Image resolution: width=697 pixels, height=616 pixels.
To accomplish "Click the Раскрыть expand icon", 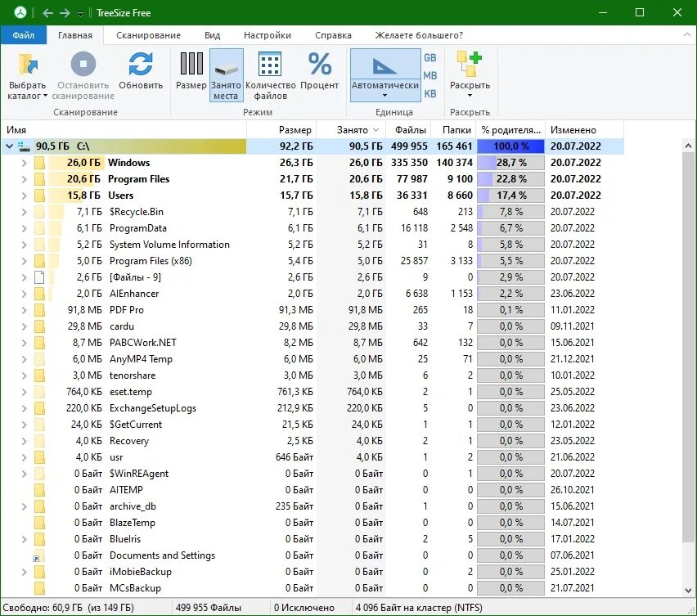I will point(470,64).
